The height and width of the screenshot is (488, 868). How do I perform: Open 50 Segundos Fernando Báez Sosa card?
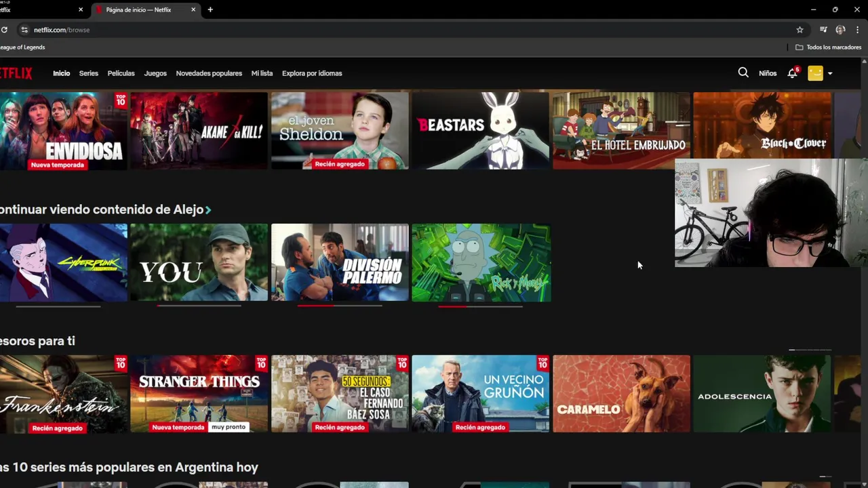[x=340, y=394]
